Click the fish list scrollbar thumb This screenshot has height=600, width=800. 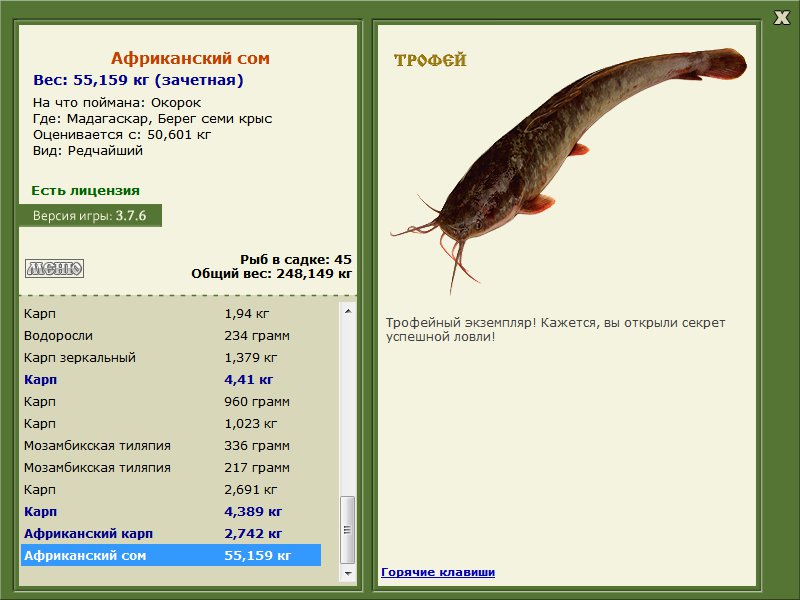348,530
